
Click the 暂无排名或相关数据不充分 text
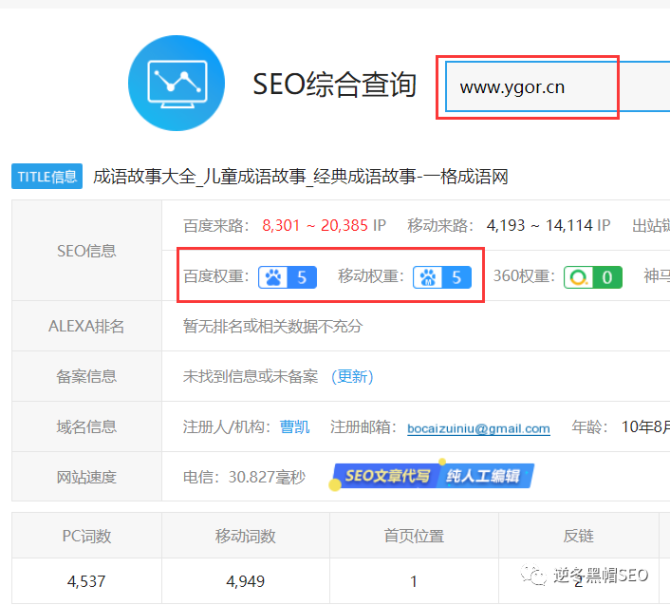(x=273, y=326)
